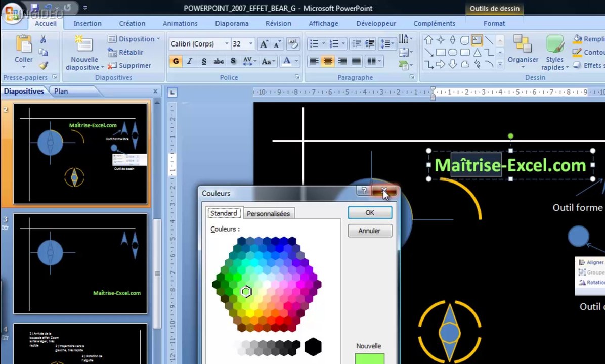Switch to the Format drawing tools tab
Image resolution: width=605 pixels, height=364 pixels.
pyautogui.click(x=494, y=24)
